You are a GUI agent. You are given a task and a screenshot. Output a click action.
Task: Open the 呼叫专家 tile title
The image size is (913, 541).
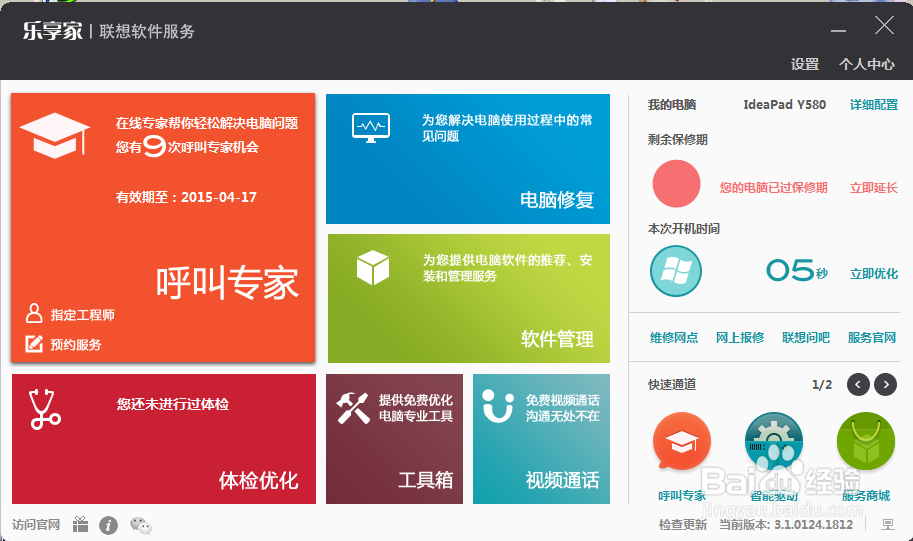227,283
